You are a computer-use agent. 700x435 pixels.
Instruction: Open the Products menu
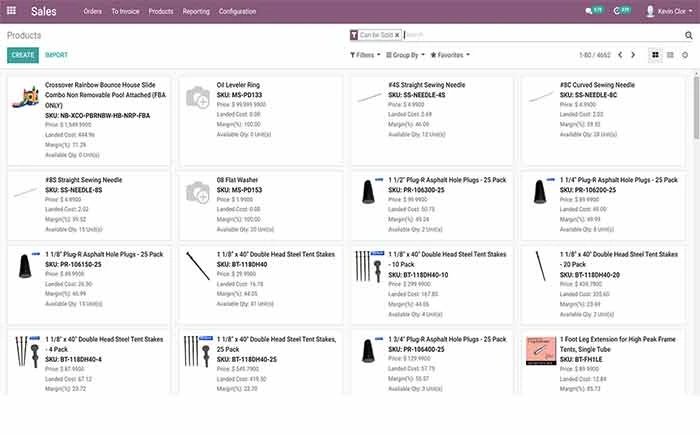[161, 11]
